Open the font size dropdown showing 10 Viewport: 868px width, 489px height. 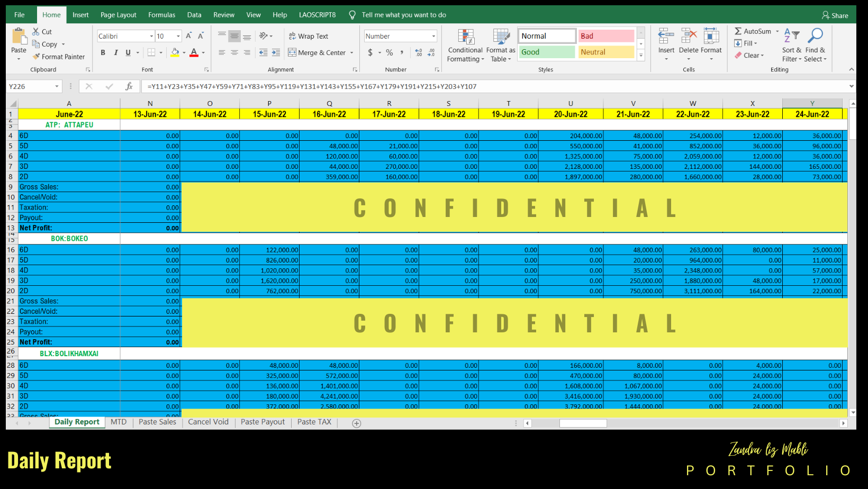coord(178,36)
